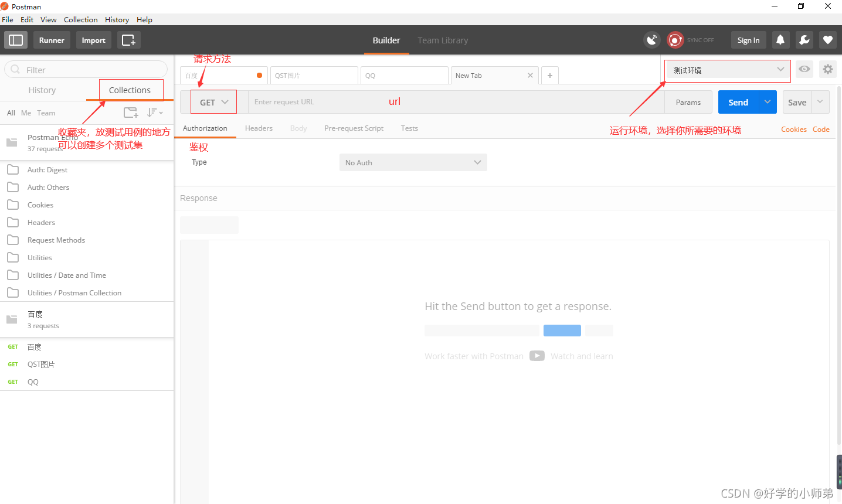Open Pre-request Script tab
The image size is (842, 504).
coord(354,128)
